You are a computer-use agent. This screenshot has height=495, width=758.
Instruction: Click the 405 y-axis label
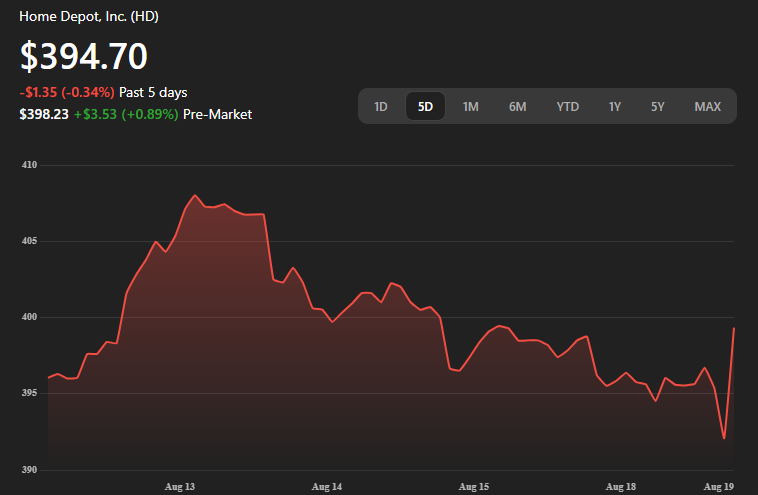[29, 241]
